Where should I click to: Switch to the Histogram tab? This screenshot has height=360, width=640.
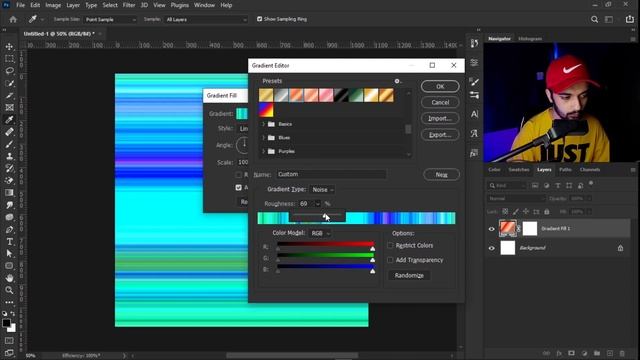[530, 39]
